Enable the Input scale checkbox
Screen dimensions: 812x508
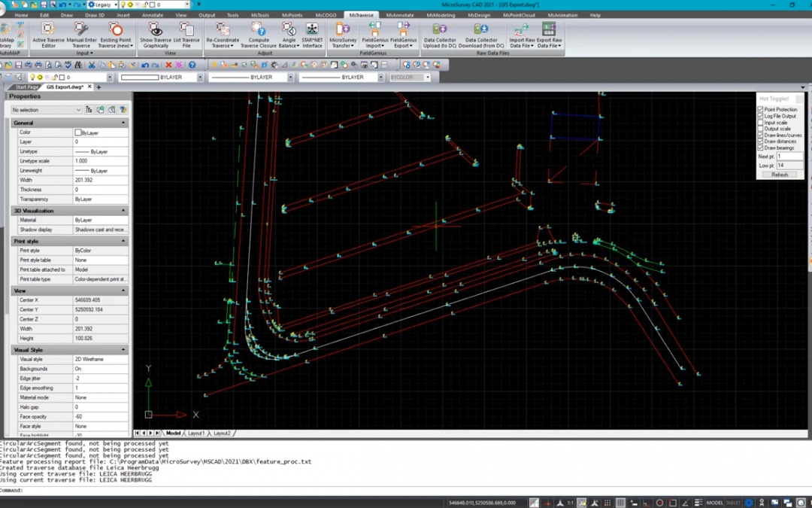click(x=760, y=123)
